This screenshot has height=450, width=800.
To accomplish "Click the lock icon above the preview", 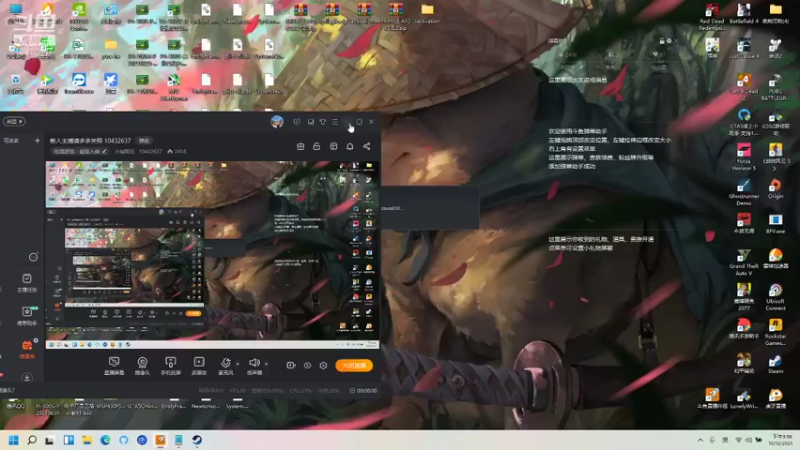I will (x=316, y=146).
